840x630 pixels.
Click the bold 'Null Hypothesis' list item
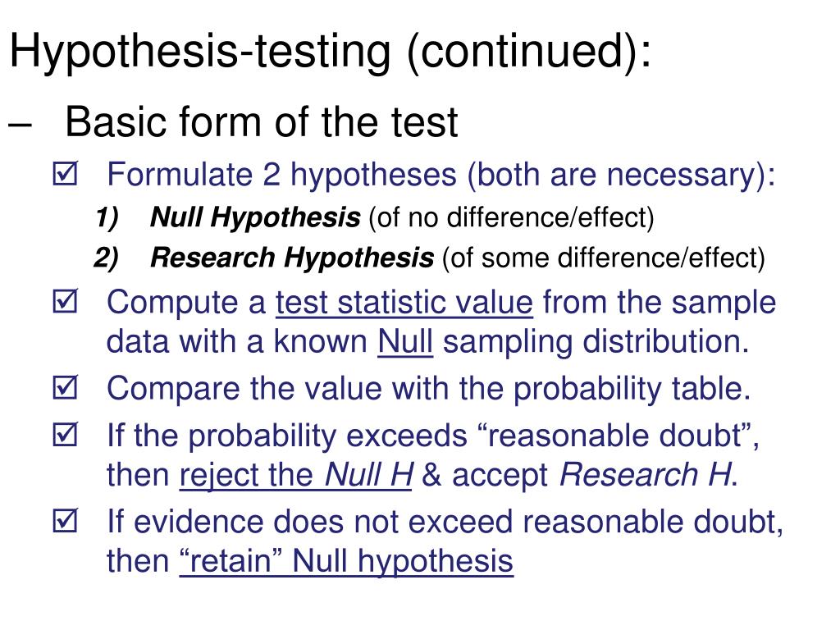point(255,217)
